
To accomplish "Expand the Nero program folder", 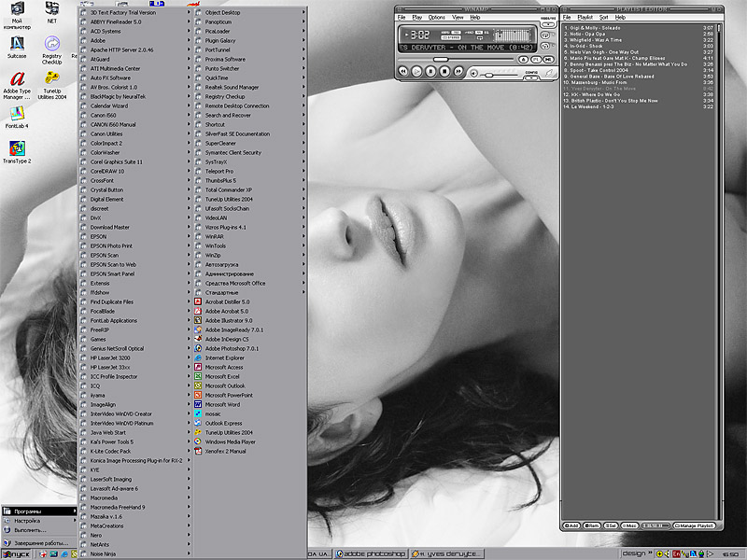I will pyautogui.click(x=135, y=535).
